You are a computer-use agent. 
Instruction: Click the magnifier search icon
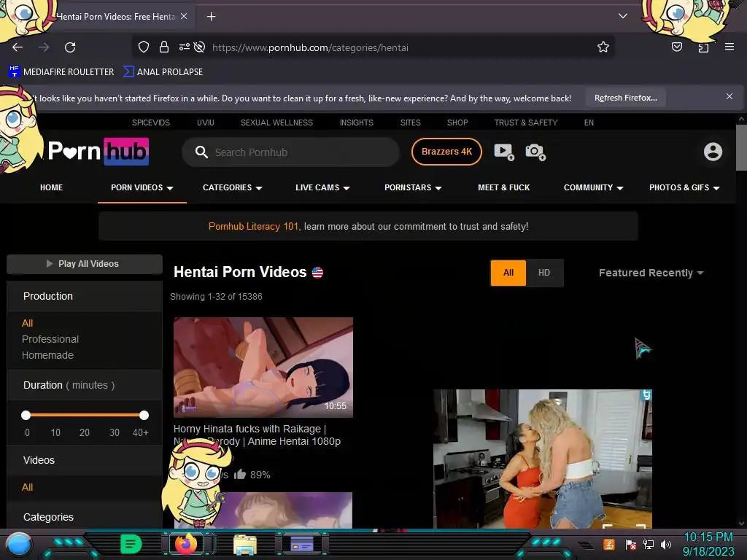(x=201, y=152)
